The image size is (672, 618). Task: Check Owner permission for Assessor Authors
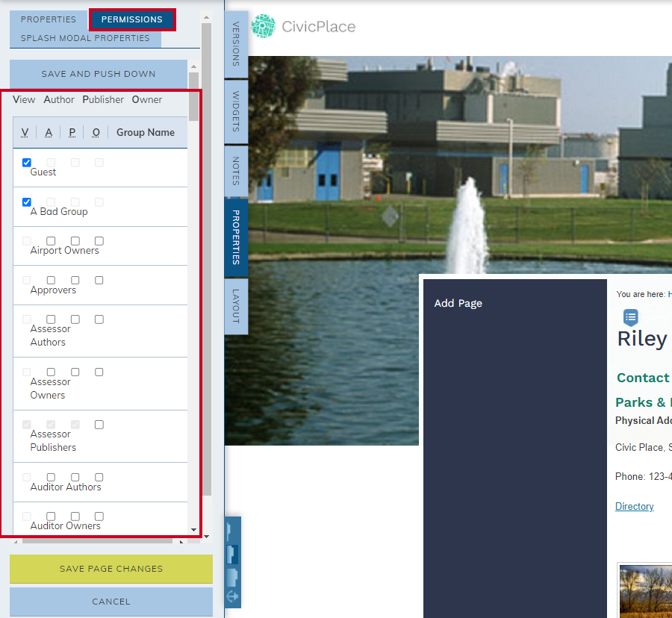coord(99,319)
